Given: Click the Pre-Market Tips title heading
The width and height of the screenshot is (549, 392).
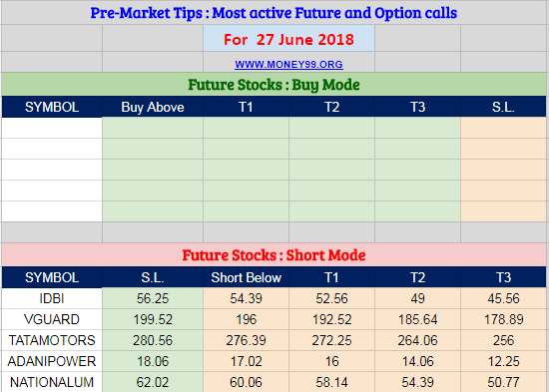Looking at the screenshot, I should pyautogui.click(x=274, y=13).
